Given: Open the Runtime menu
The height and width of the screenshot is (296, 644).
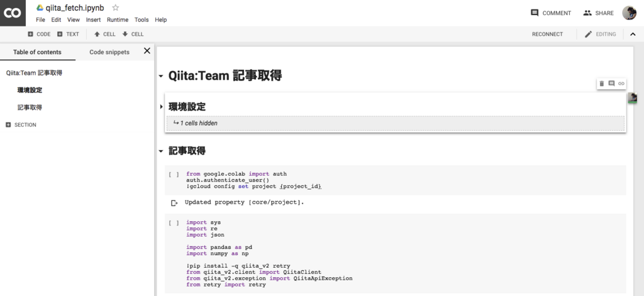Looking at the screenshot, I should (x=118, y=19).
